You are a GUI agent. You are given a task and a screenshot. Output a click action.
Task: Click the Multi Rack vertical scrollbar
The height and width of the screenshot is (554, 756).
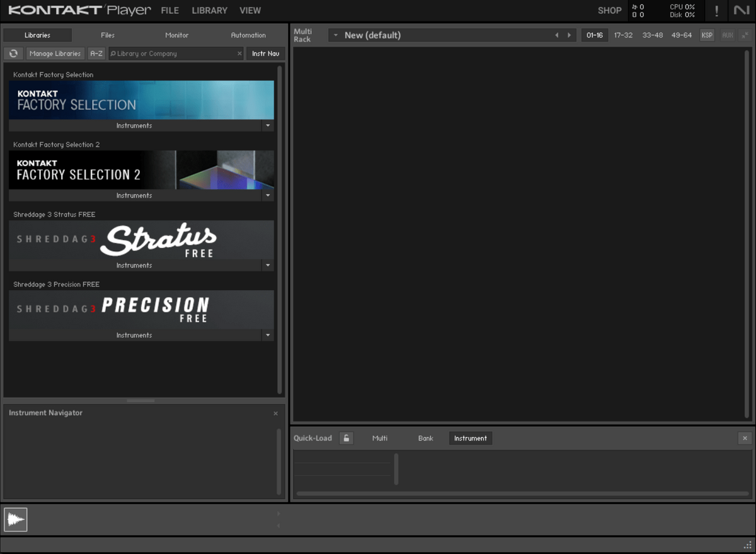[747, 233]
